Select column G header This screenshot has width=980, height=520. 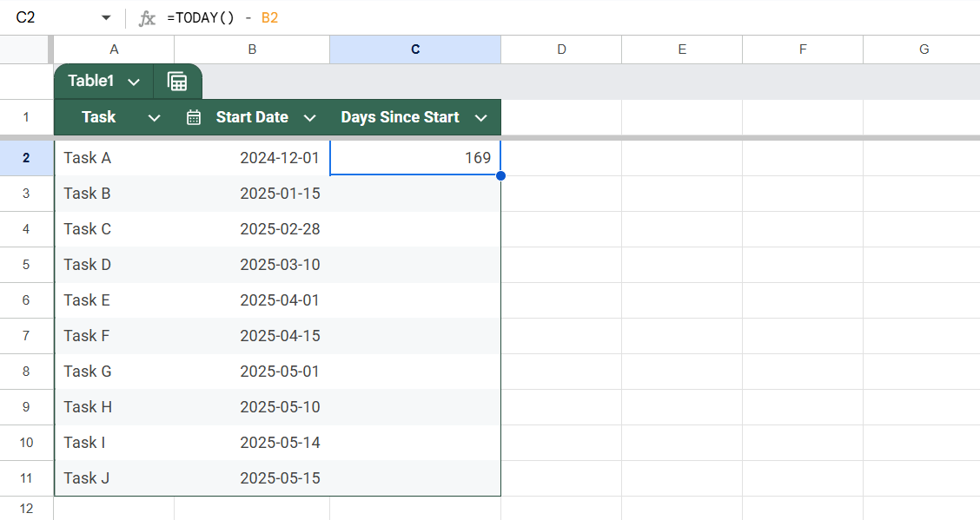pos(924,49)
